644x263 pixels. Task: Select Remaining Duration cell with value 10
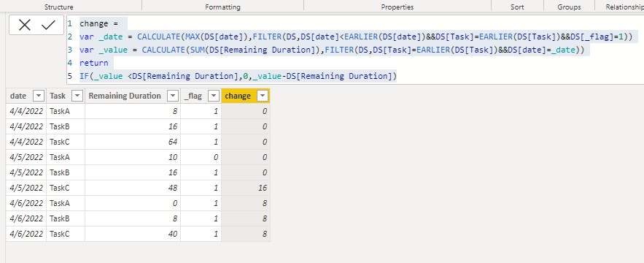coord(133,157)
